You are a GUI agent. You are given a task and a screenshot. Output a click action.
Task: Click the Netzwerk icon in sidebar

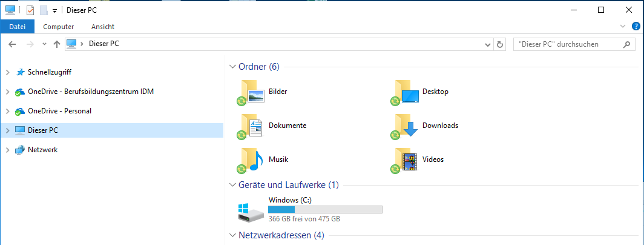click(20, 150)
